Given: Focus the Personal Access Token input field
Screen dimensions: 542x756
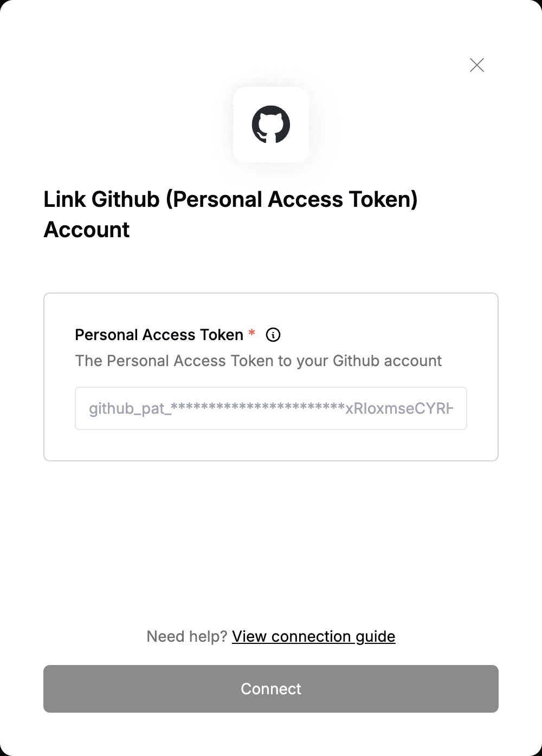Looking at the screenshot, I should (x=271, y=408).
